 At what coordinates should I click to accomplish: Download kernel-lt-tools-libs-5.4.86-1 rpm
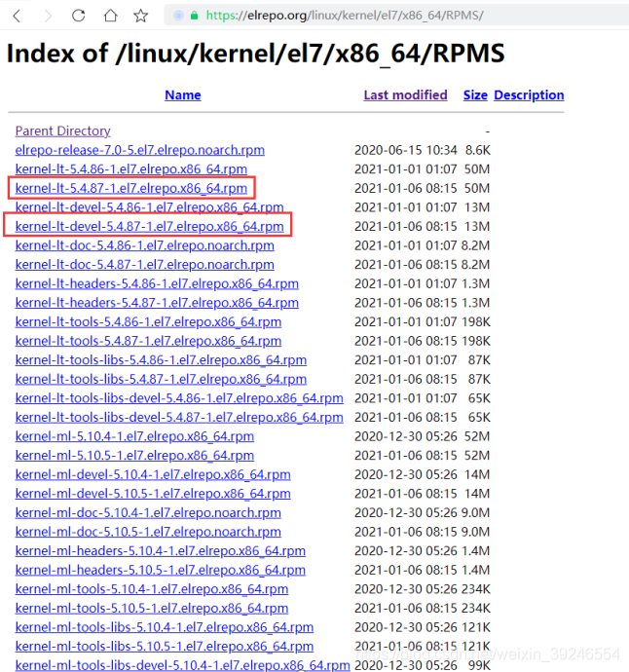coord(161,359)
